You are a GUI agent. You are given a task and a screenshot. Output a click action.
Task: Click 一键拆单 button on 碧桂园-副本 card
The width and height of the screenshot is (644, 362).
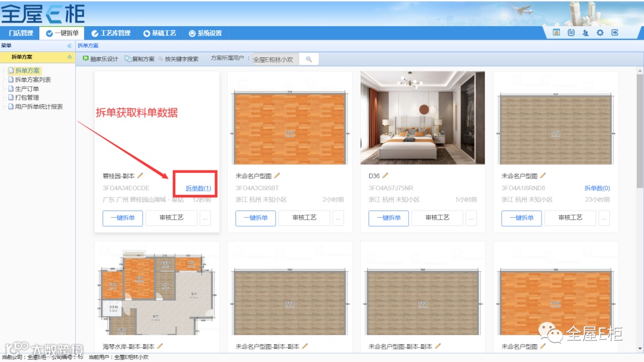point(123,218)
